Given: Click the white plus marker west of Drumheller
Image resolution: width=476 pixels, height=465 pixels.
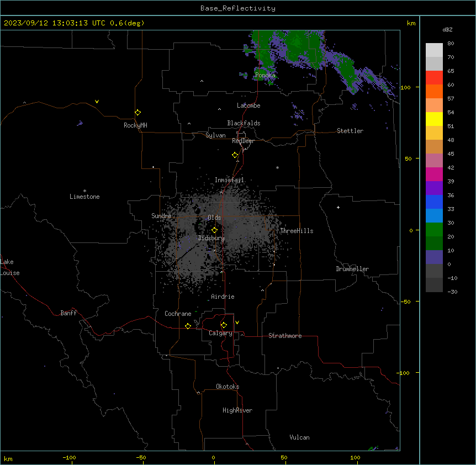Looking at the screenshot, I should pos(338,207).
